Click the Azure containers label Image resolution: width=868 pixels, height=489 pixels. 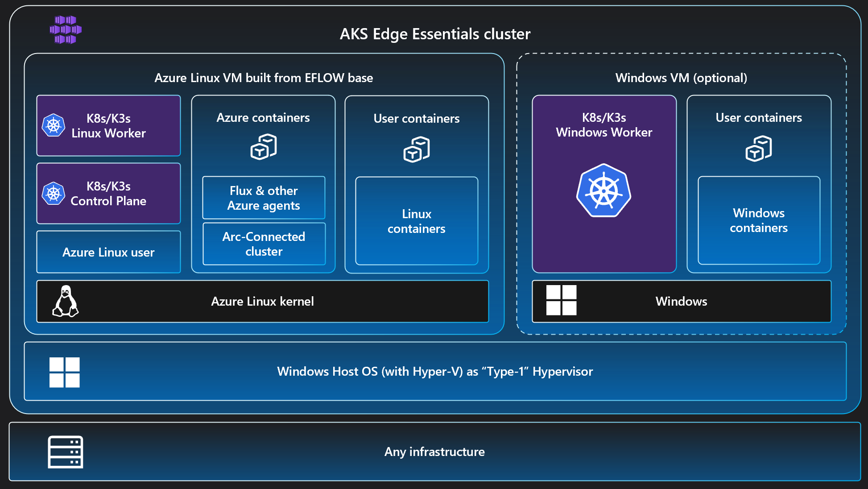263,117
